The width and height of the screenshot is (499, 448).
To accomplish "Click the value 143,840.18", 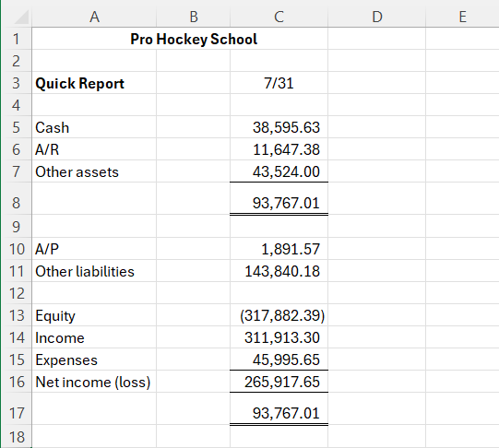I will (x=279, y=271).
